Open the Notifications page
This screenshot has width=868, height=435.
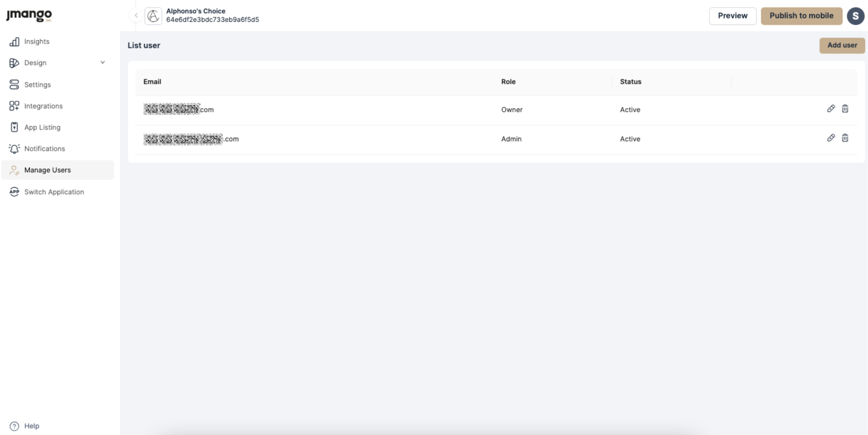(44, 148)
